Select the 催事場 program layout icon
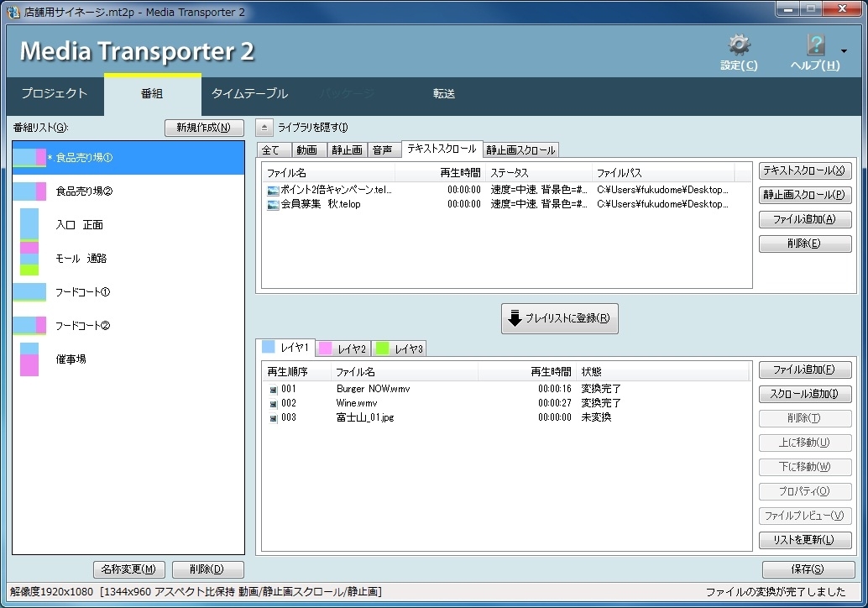868x608 pixels. (x=29, y=359)
